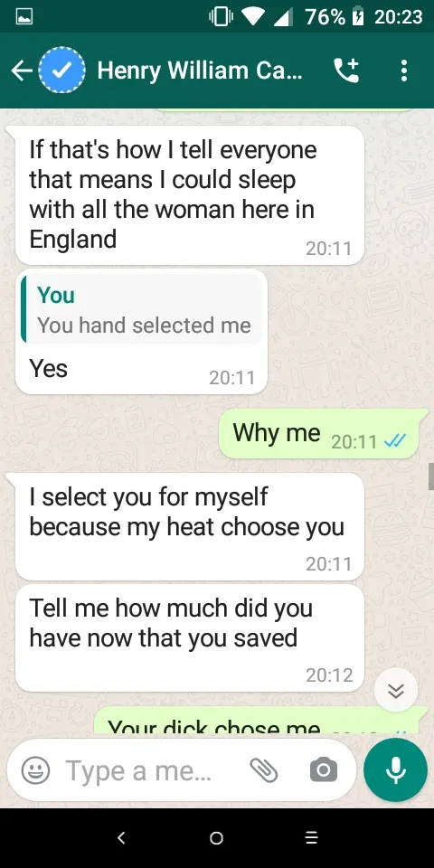Tap the back arrow in the header

21,71
